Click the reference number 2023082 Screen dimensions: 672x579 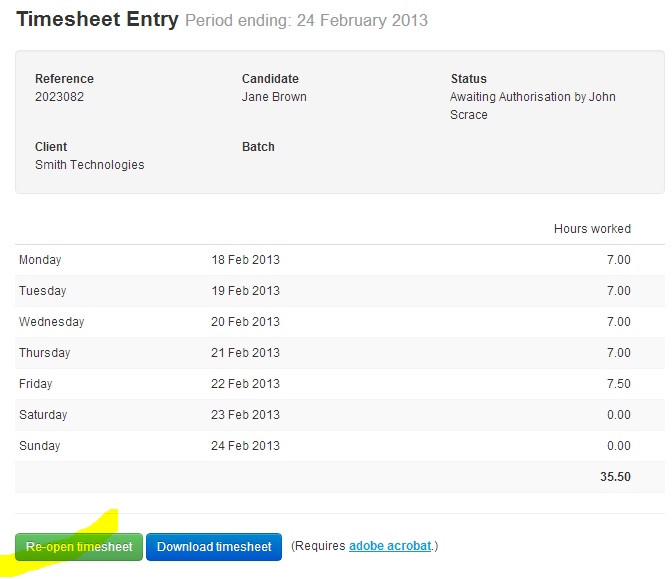point(60,97)
